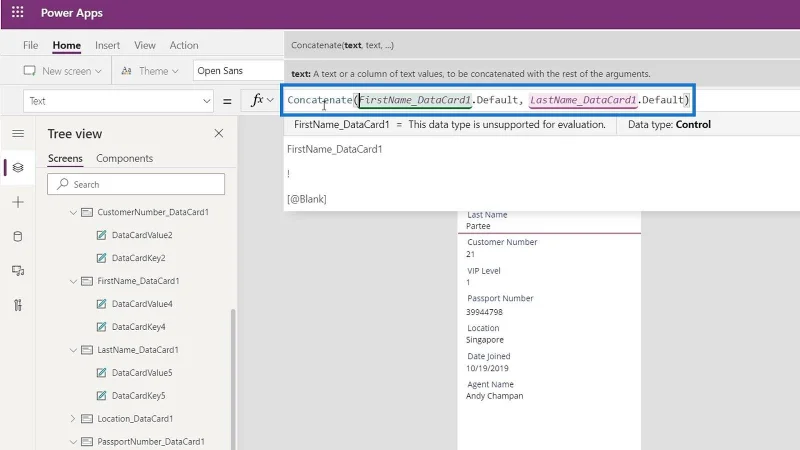Select CustomerNumber_DataCard1 in tree
Image resolution: width=800 pixels, height=450 pixels.
pos(153,212)
